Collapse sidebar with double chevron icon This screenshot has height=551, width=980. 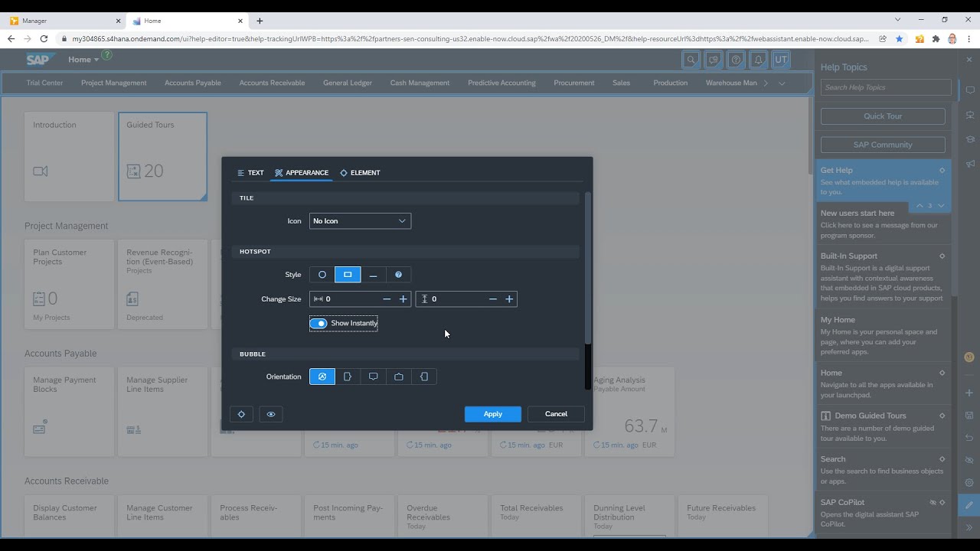pos(969,527)
